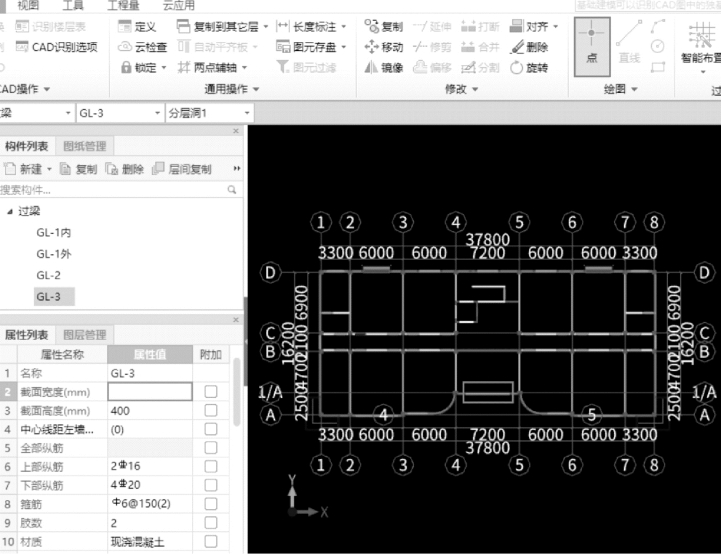
Task: Open 新建 dropdown arrow
Action: click(x=49, y=169)
